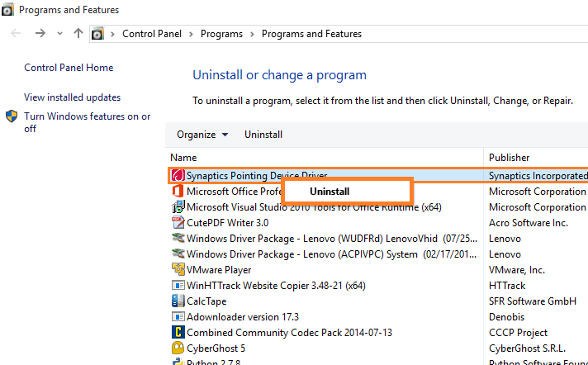This screenshot has height=365, width=588.
Task: Click Uninstall in the toolbar
Action: [x=263, y=135]
